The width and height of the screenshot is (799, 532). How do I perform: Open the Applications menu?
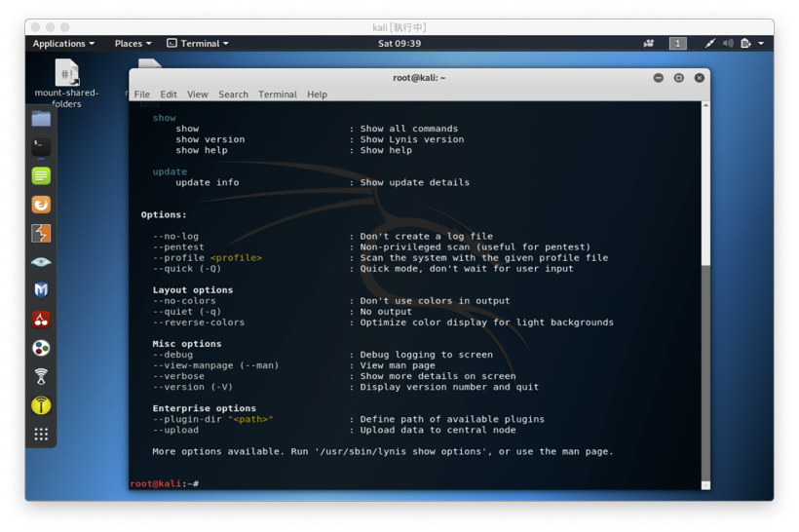tap(63, 43)
